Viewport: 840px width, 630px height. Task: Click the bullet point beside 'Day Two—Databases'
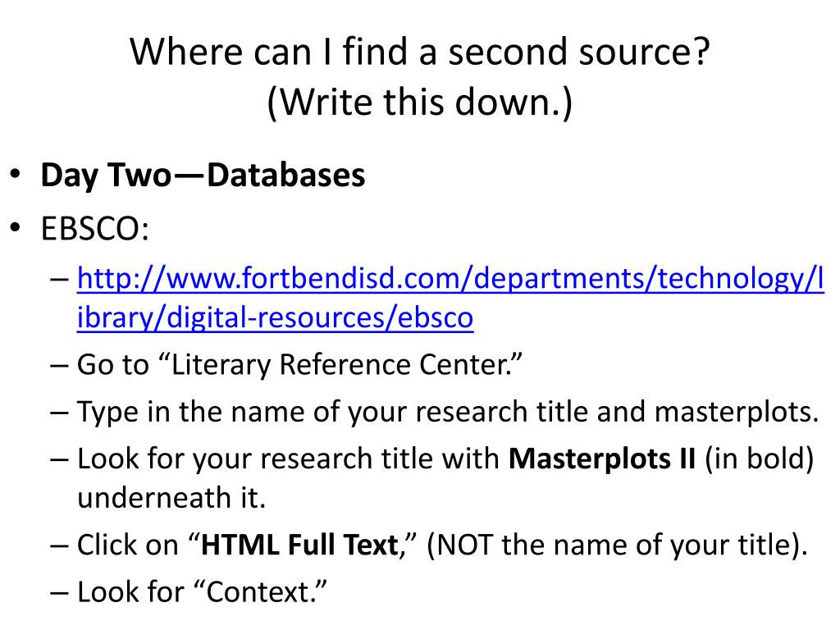click(15, 174)
